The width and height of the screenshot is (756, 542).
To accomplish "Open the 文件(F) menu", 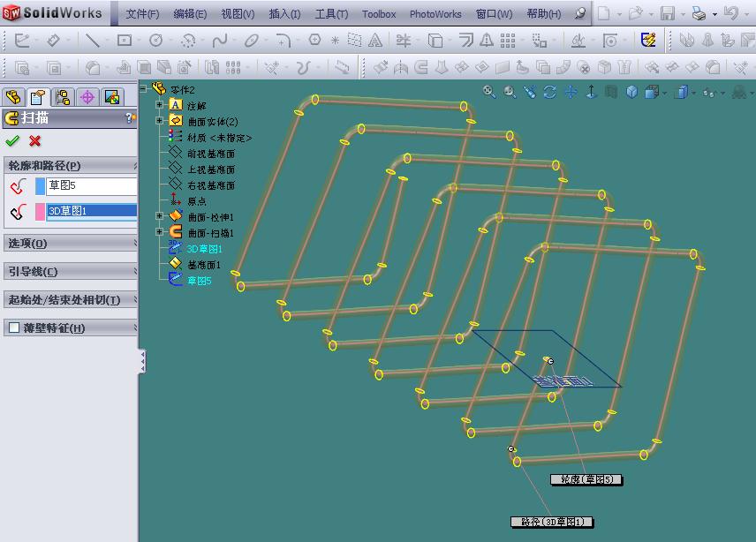I will (142, 14).
